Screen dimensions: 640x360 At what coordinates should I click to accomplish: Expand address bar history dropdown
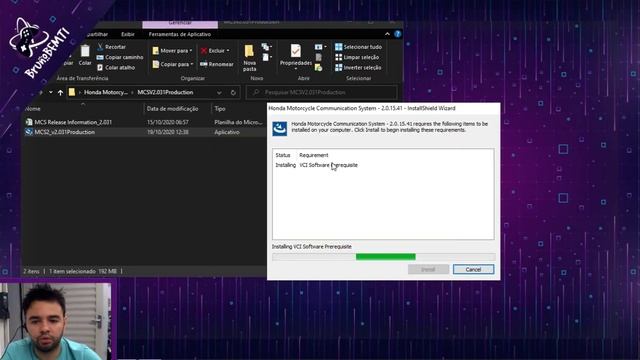(x=219, y=93)
